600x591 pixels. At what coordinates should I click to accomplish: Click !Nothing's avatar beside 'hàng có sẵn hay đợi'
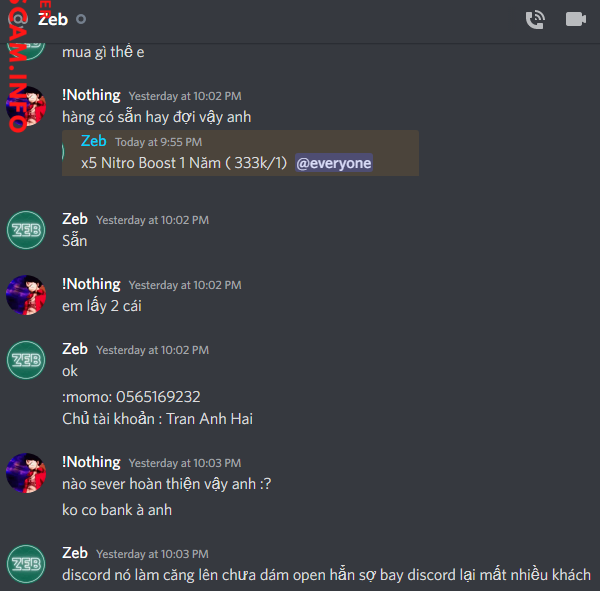point(26,106)
